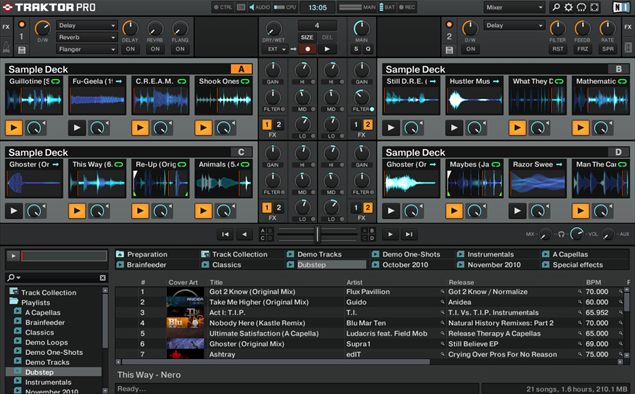
Task: Click the S snap button in master
Action: coord(356,49)
